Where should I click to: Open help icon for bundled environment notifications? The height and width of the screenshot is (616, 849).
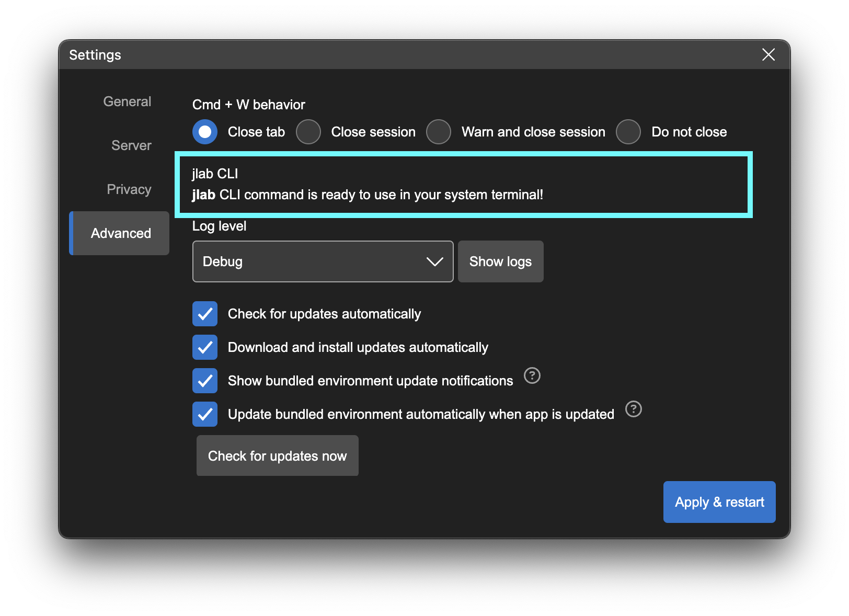(x=532, y=375)
